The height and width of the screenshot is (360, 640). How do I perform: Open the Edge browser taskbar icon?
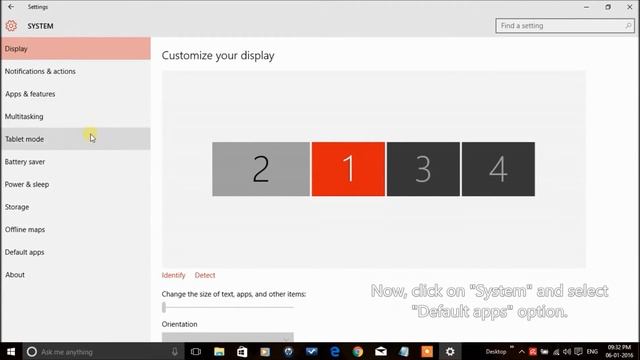pos(335,351)
